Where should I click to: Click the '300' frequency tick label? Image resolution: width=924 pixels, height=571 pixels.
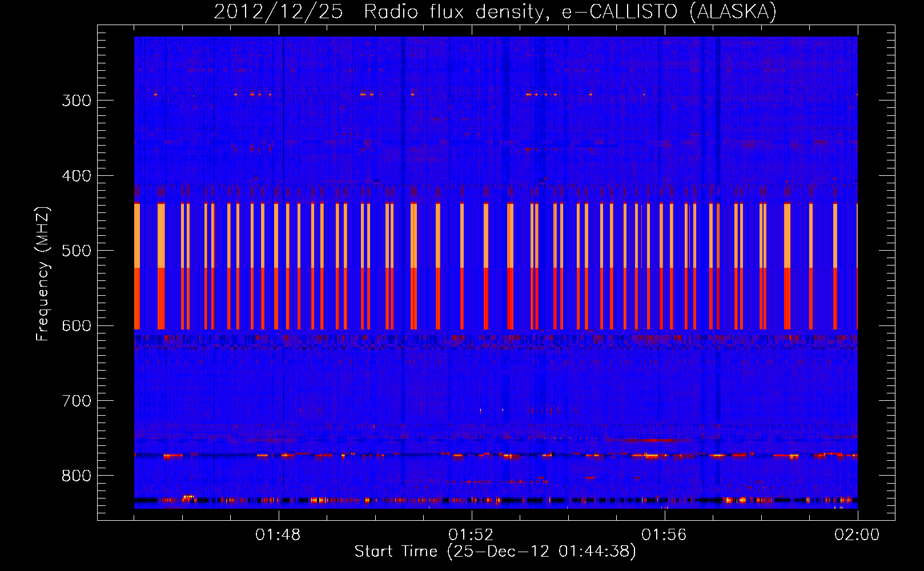pos(77,100)
